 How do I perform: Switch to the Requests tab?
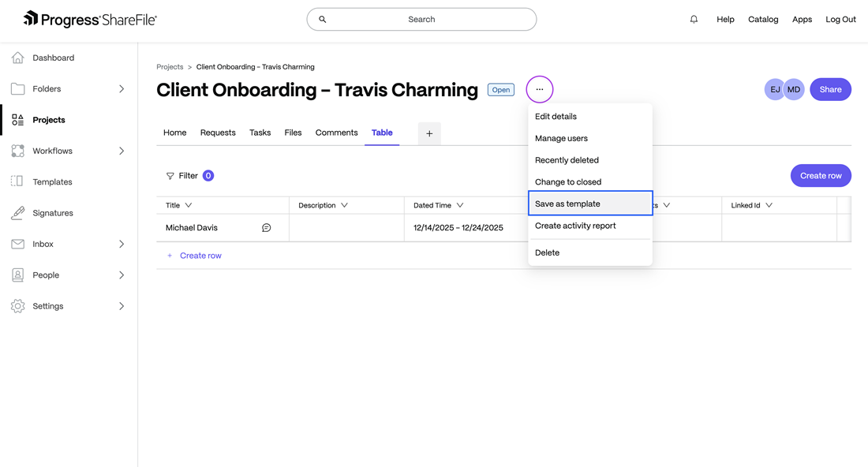click(x=218, y=133)
